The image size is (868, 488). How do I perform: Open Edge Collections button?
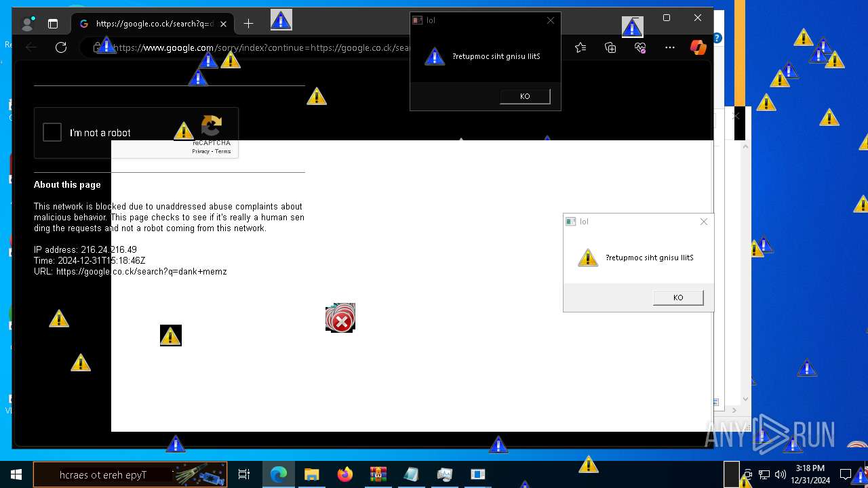click(610, 47)
